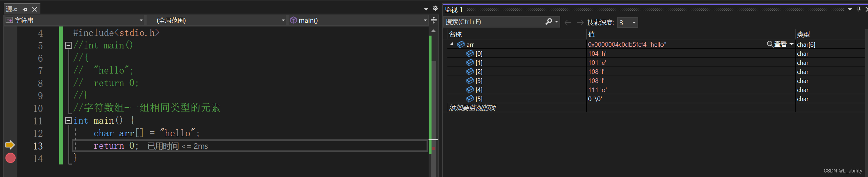
Task: Open the main() member dropdown
Action: tap(358, 20)
